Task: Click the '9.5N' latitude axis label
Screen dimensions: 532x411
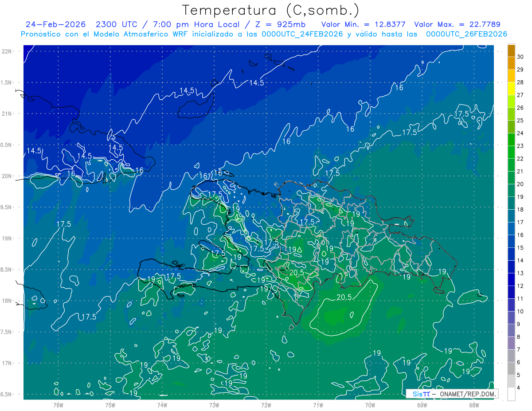Action: tap(6, 207)
